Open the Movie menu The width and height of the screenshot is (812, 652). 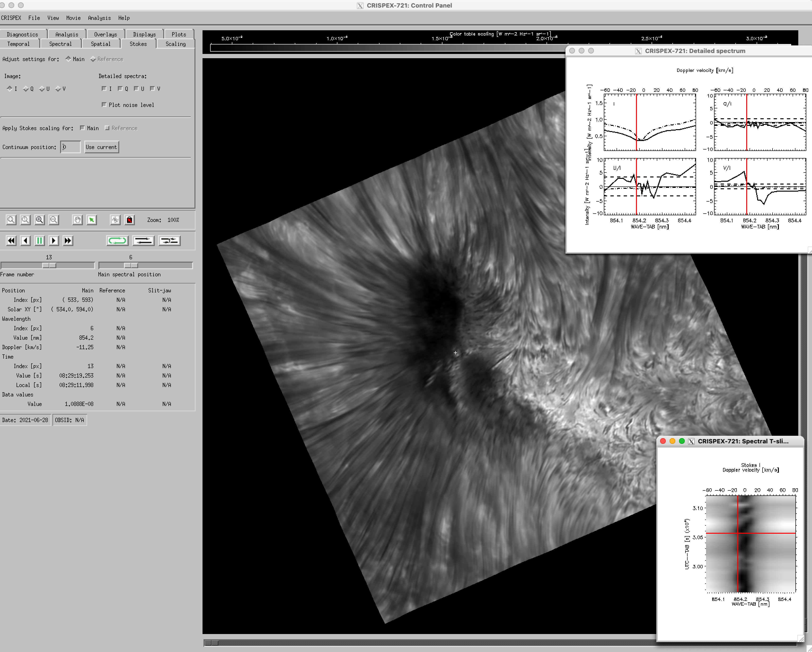point(73,18)
